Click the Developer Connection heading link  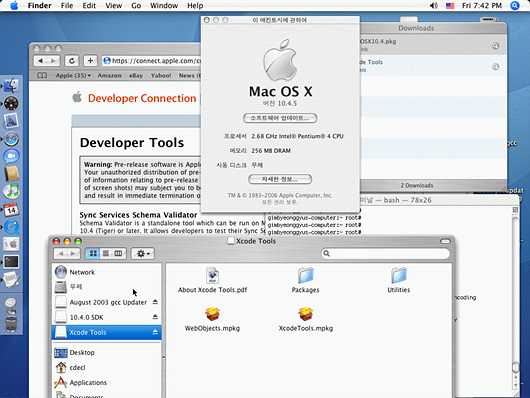[x=142, y=98]
